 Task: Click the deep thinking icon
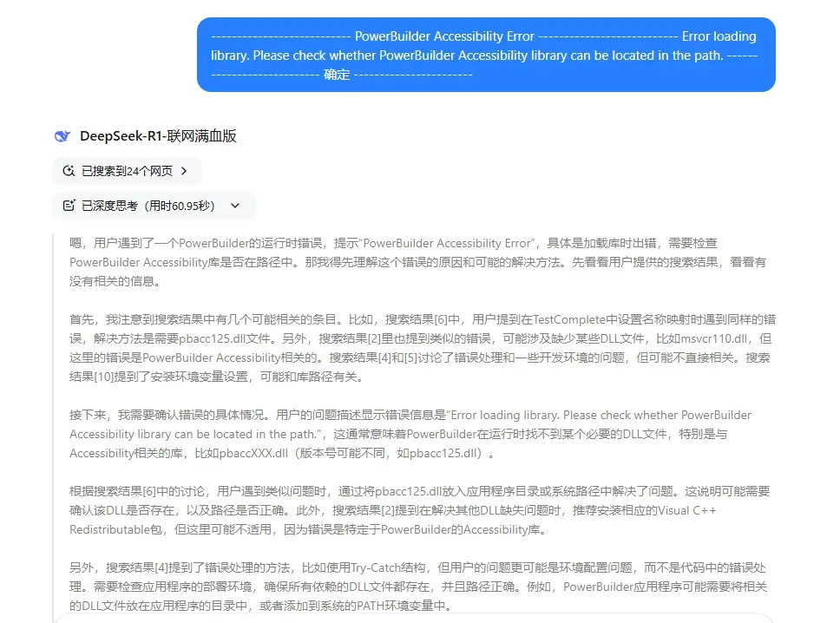[x=69, y=206]
